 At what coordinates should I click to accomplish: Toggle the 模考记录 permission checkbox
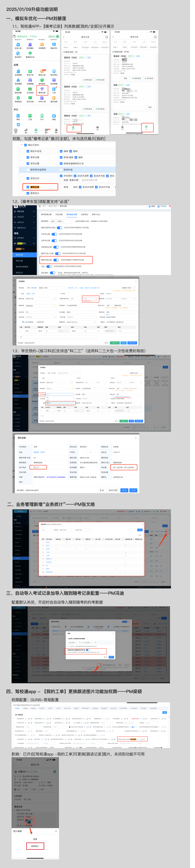coord(28,187)
